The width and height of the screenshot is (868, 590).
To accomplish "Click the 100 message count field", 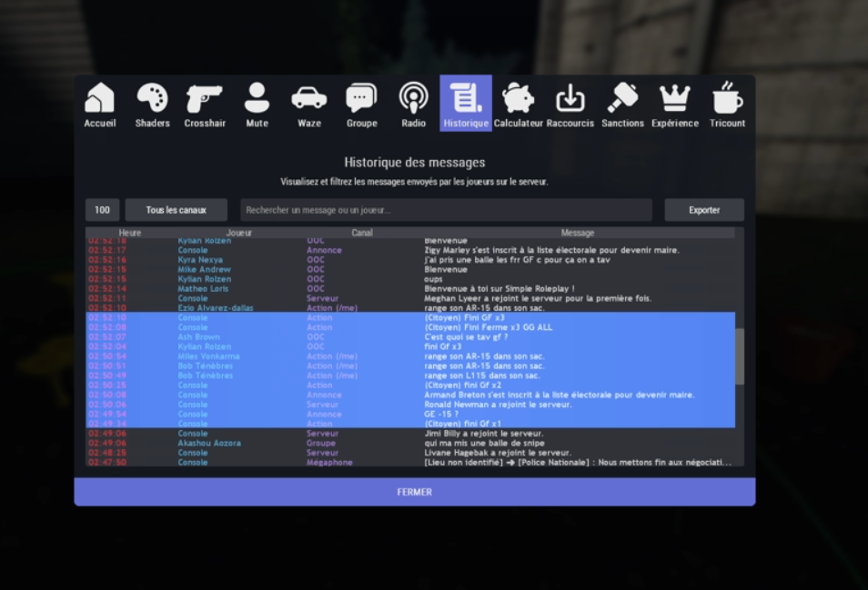I will click(102, 210).
